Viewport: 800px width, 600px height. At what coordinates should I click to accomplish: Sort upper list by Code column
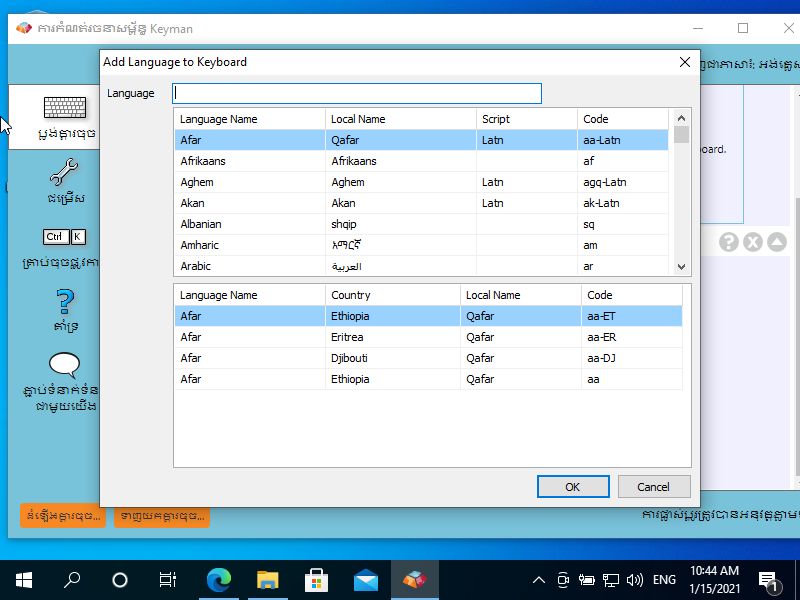point(623,119)
